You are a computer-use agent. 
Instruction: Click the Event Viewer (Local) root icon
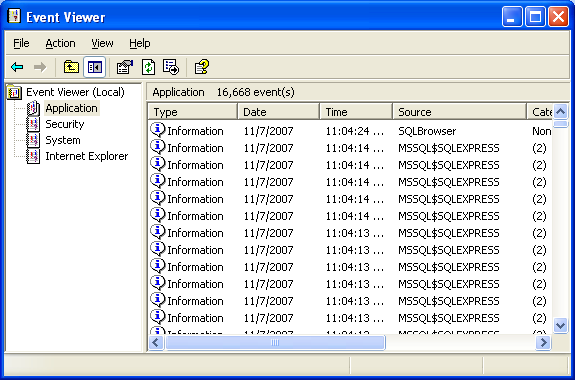point(14,92)
